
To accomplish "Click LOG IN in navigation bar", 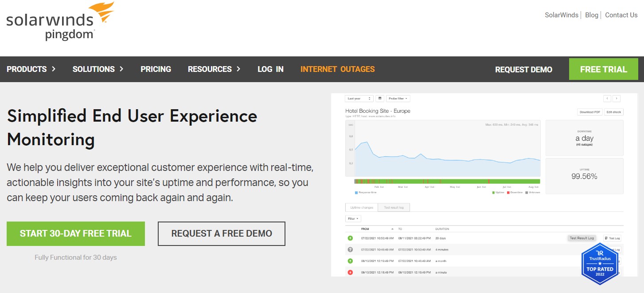I will click(x=270, y=69).
